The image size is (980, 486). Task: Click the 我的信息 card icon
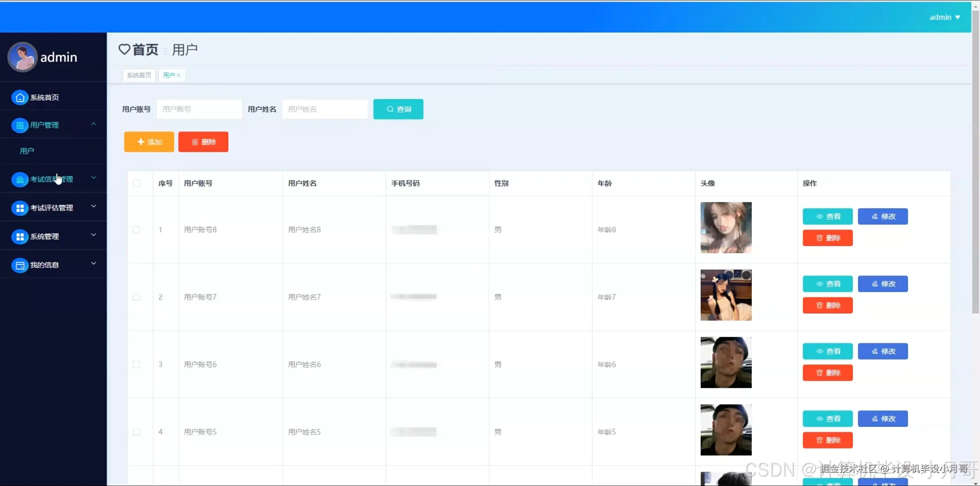click(x=20, y=265)
